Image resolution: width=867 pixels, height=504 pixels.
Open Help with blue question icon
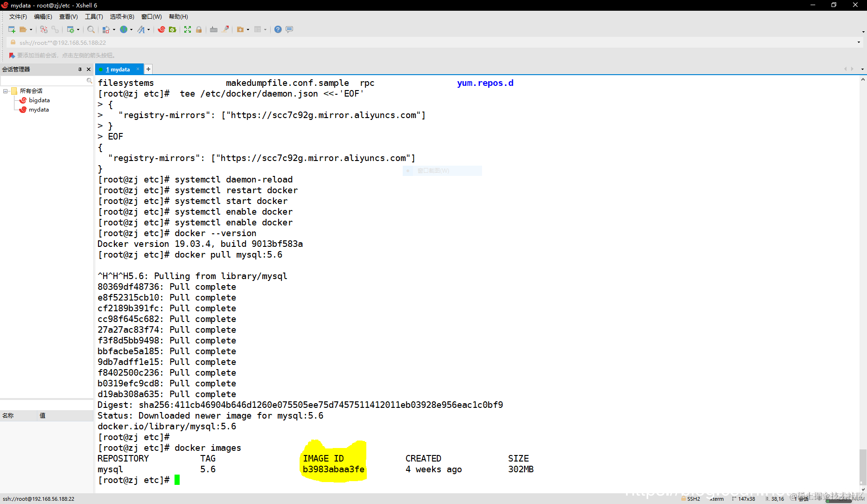click(x=278, y=29)
